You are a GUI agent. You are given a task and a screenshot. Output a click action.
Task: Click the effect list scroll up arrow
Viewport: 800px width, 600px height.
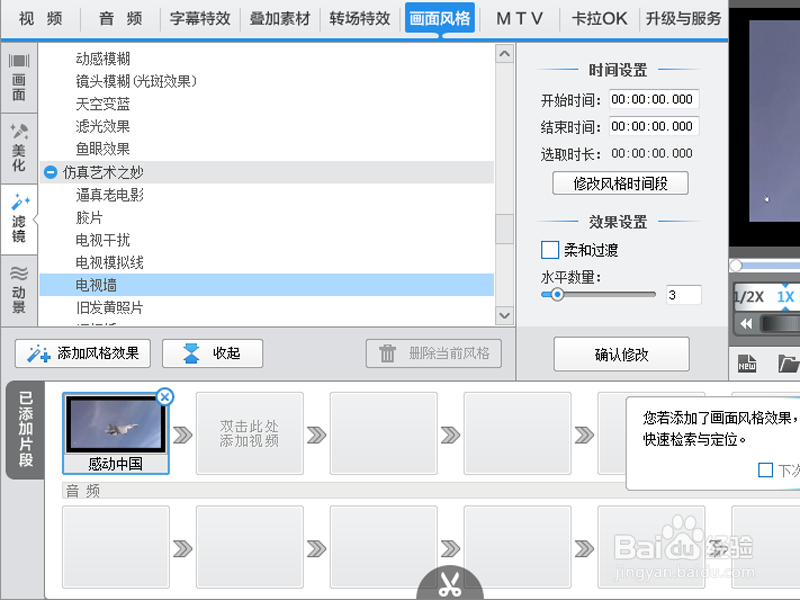click(505, 54)
